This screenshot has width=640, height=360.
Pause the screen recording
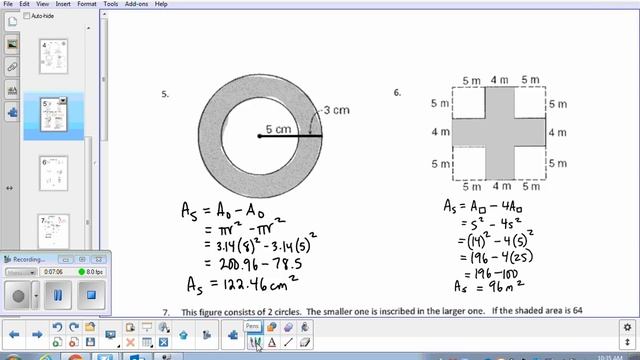tap(58, 295)
